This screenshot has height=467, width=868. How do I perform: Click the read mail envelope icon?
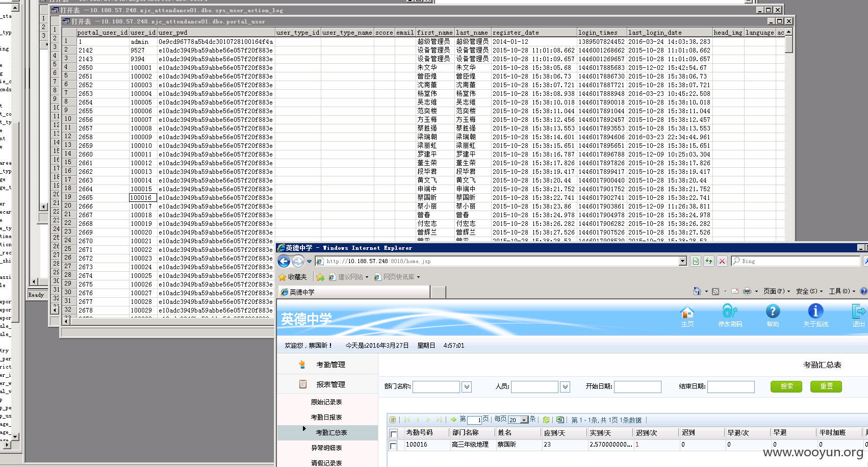coord(735,291)
